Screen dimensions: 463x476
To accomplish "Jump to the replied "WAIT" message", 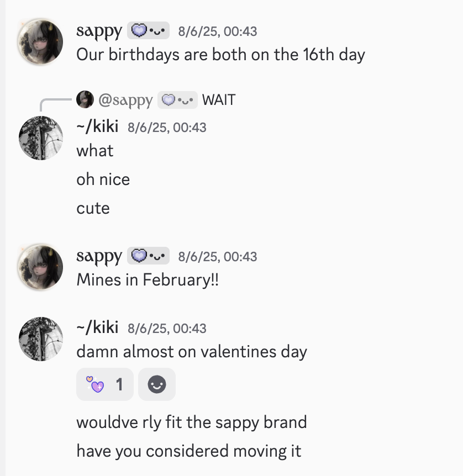I will point(219,100).
